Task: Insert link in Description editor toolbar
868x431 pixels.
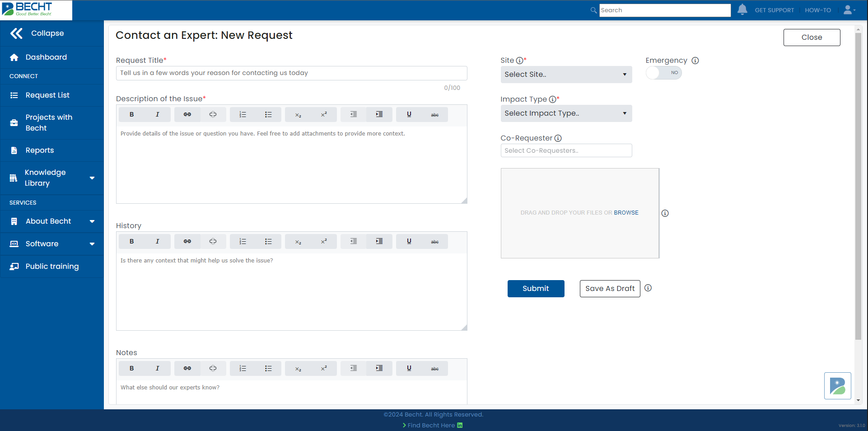Action: coord(187,115)
